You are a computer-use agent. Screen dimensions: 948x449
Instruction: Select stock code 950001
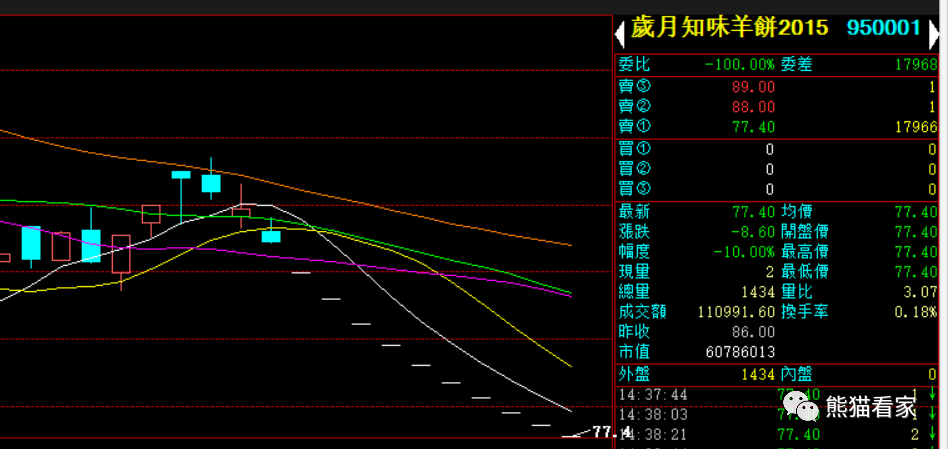[884, 28]
